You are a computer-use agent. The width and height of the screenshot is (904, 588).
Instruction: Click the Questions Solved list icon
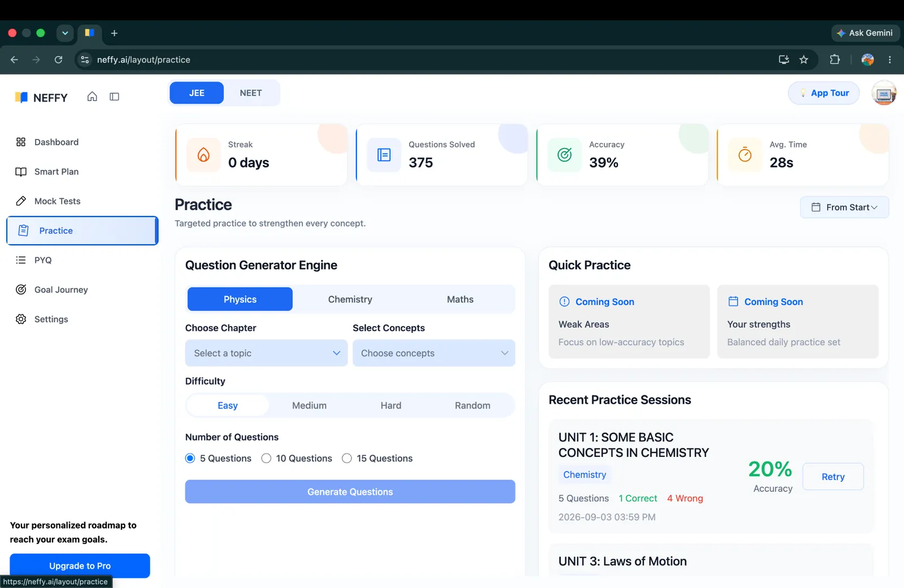point(384,155)
